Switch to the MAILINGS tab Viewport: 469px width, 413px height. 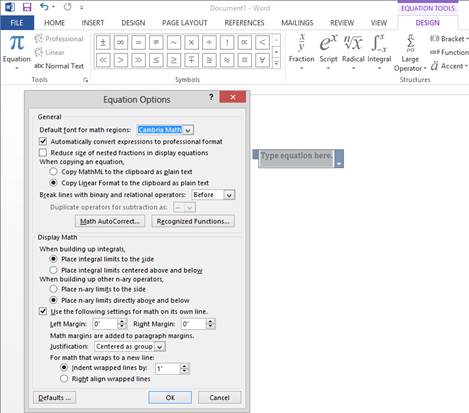tap(297, 23)
